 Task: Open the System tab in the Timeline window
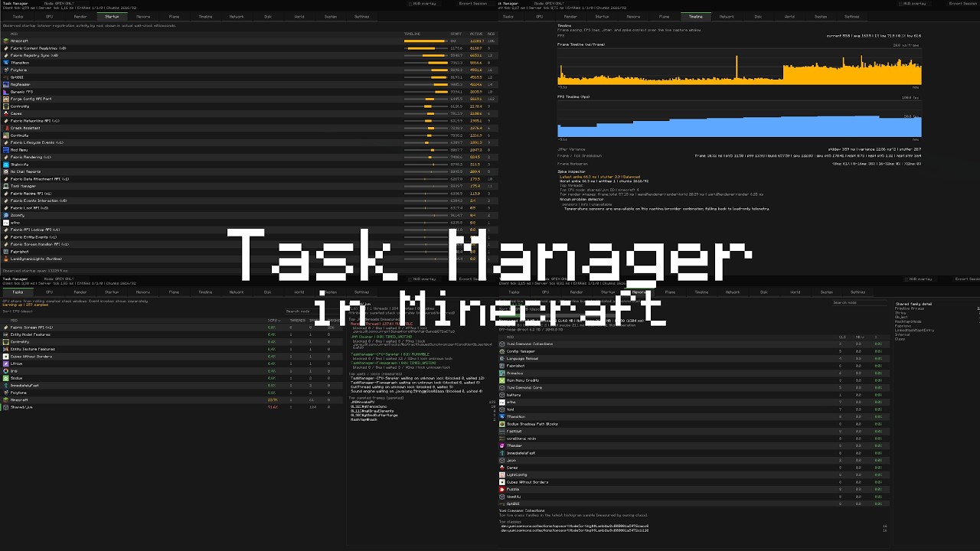point(820,16)
